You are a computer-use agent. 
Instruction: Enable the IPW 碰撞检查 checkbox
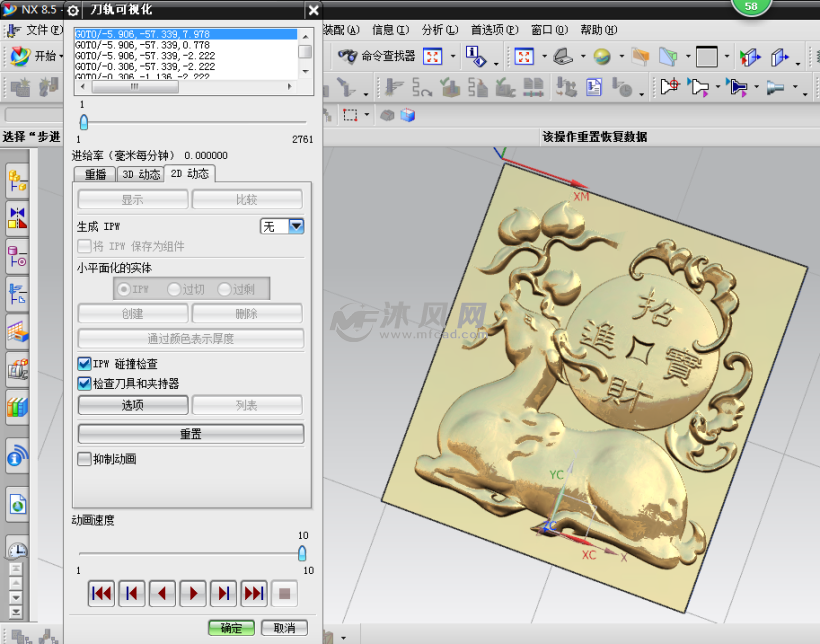pos(83,364)
